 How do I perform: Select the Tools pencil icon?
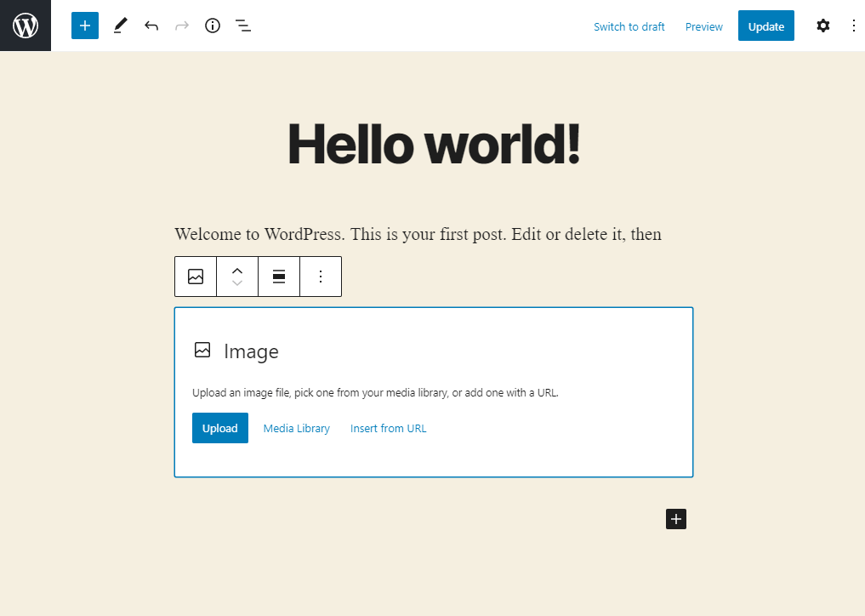120,26
